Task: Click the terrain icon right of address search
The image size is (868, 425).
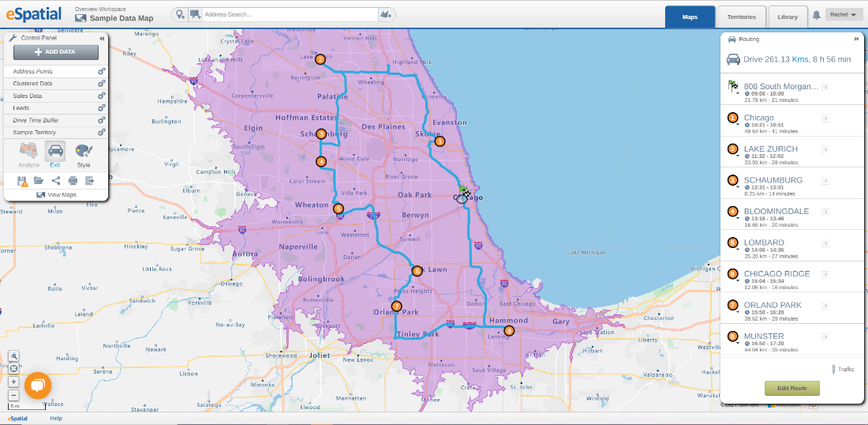Action: pyautogui.click(x=386, y=14)
